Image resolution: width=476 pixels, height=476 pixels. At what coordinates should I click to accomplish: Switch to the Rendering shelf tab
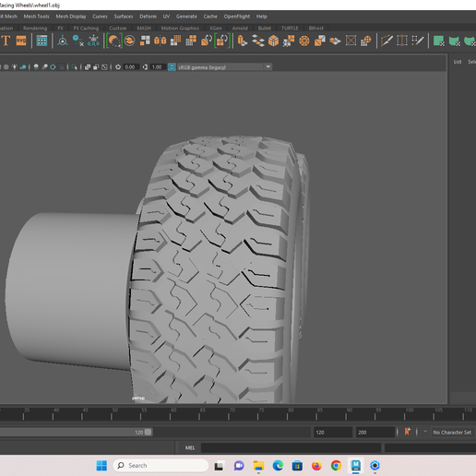[35, 28]
